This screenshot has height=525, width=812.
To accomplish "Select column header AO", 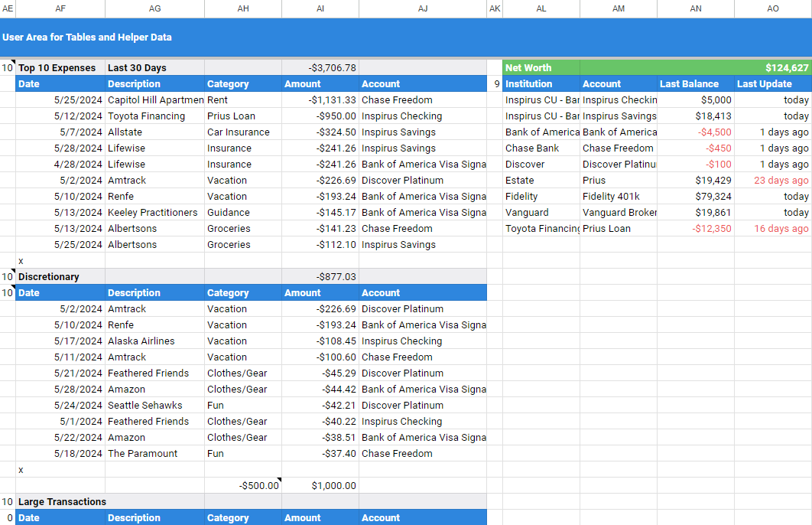I will (773, 8).
